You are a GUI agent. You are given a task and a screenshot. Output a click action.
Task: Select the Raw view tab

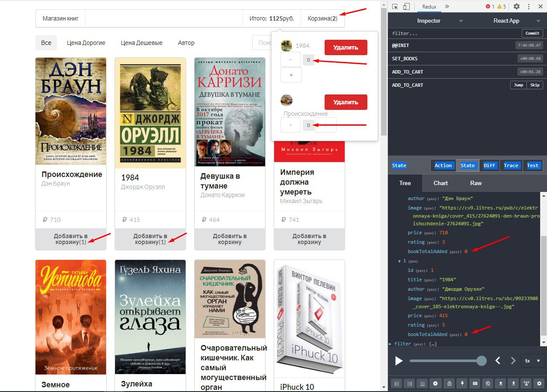click(x=476, y=183)
